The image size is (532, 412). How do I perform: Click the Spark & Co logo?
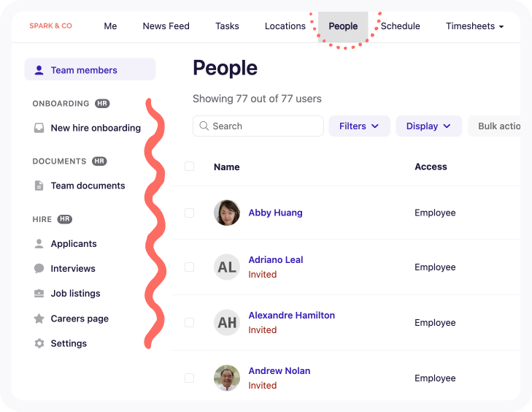tap(50, 26)
